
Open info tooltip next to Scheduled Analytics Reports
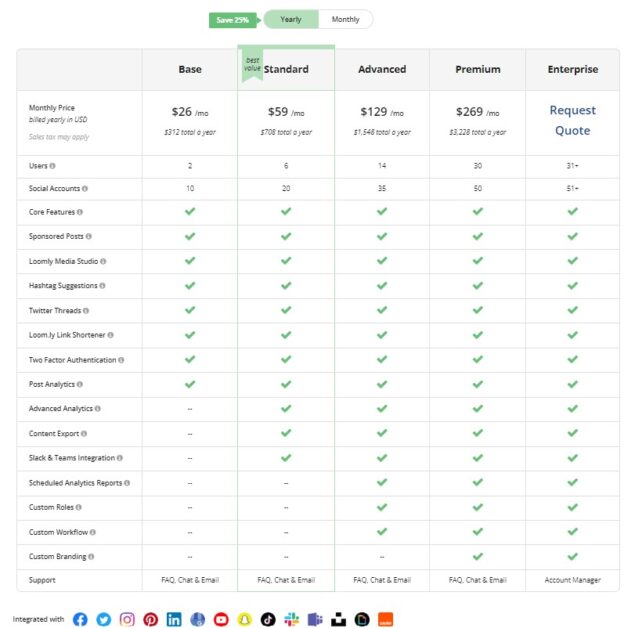pos(127,483)
